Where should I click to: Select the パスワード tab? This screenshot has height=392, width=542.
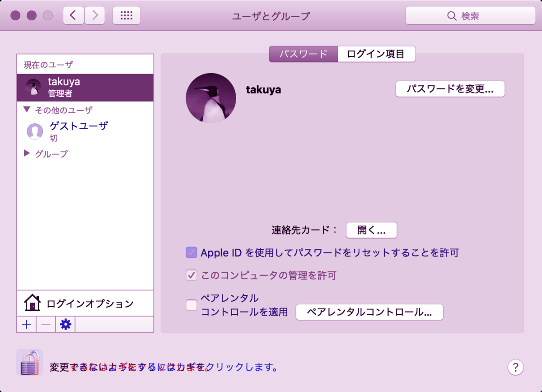coord(303,54)
